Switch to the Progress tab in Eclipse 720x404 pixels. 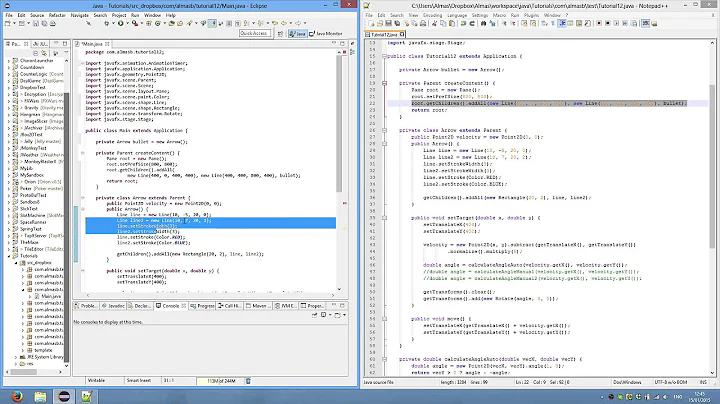[x=202, y=306]
